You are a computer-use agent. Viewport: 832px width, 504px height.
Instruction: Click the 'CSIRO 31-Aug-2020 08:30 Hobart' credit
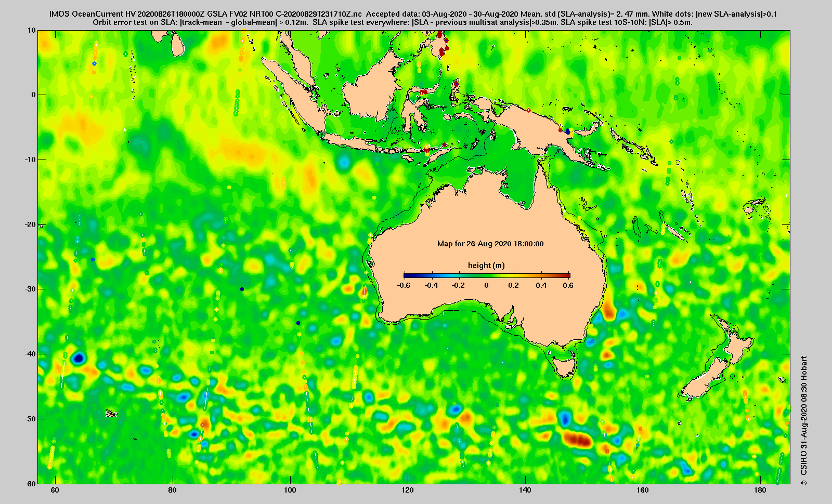click(804, 421)
